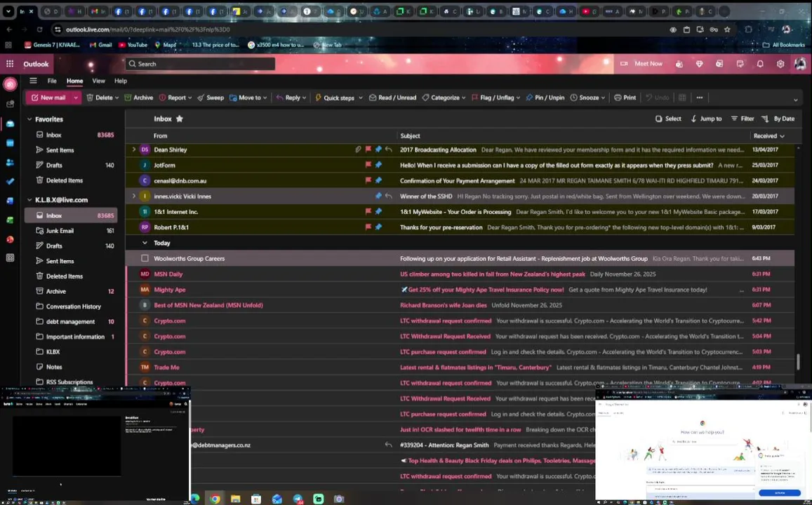Open Chrome from the Windows taskbar

click(214, 499)
